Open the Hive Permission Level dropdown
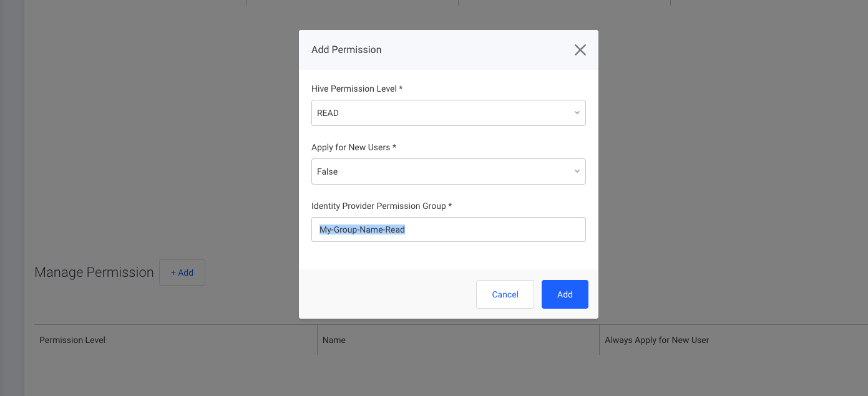The image size is (868, 396). point(449,113)
